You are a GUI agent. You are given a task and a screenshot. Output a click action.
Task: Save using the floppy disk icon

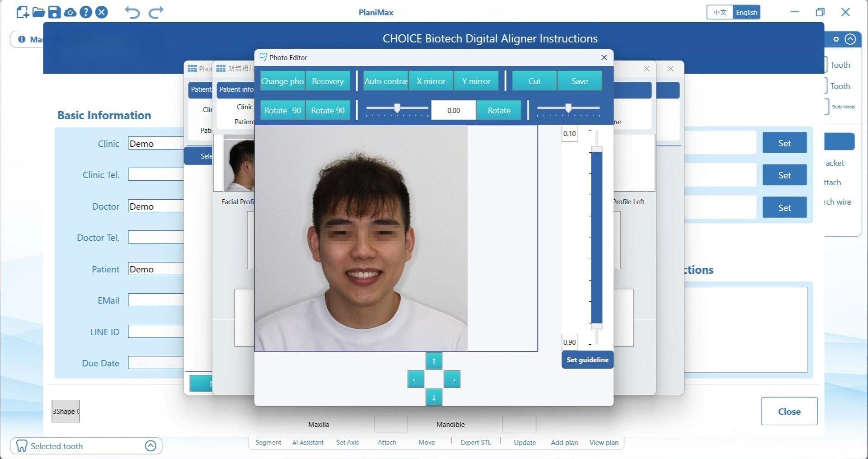pyautogui.click(x=54, y=12)
